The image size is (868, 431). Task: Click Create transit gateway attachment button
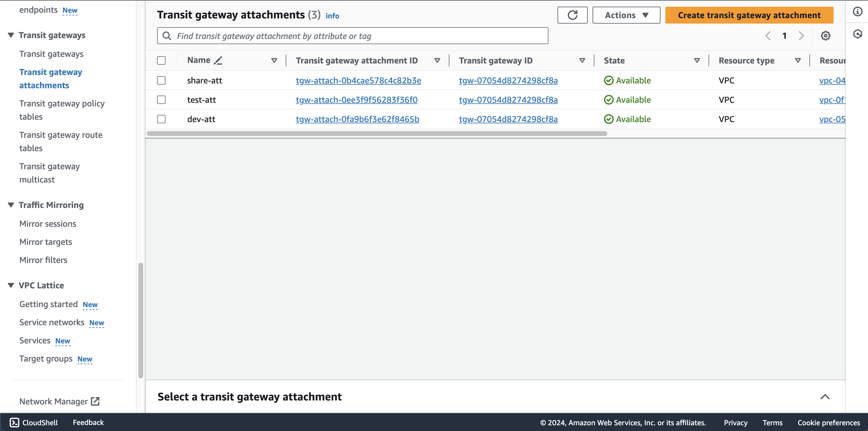click(749, 15)
